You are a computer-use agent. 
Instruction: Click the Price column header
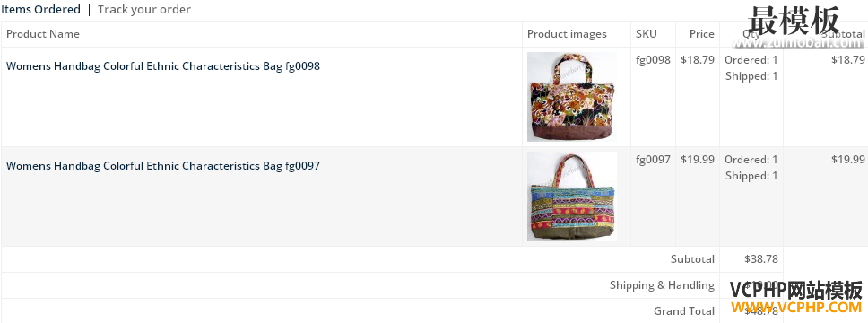pos(702,34)
